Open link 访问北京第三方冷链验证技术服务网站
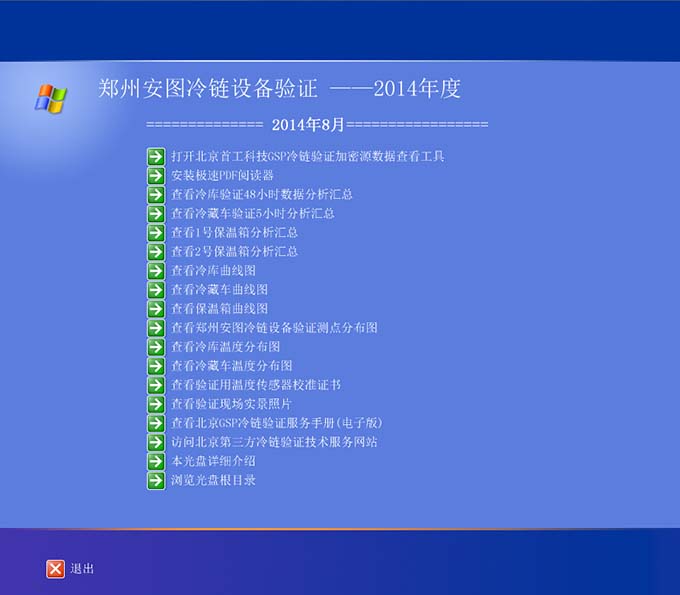The width and height of the screenshot is (680, 595). pyautogui.click(x=274, y=443)
